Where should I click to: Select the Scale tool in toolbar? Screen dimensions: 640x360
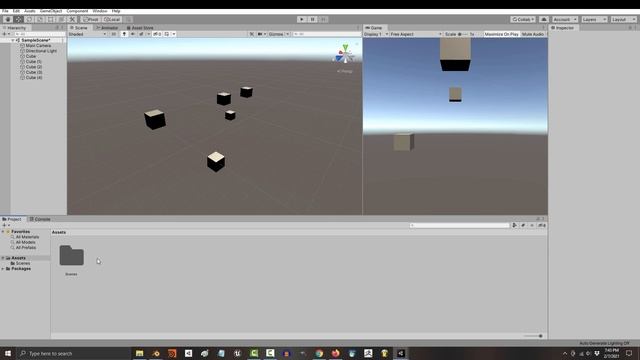pyautogui.click(x=40, y=19)
